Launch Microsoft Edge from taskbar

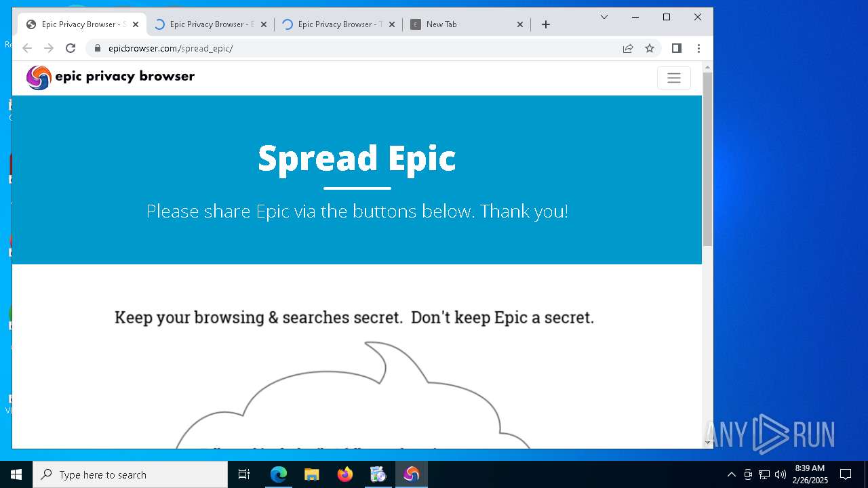point(279,474)
